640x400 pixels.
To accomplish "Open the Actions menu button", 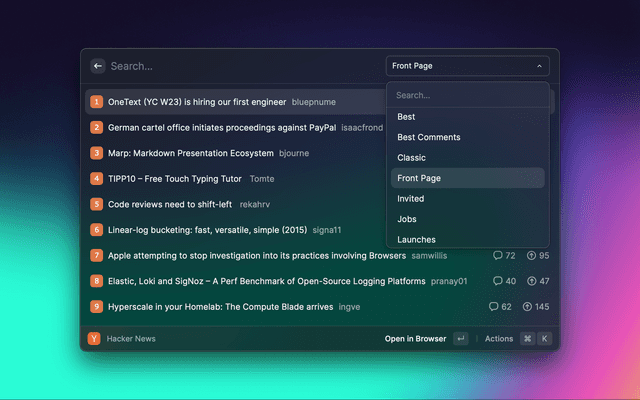I will point(499,339).
